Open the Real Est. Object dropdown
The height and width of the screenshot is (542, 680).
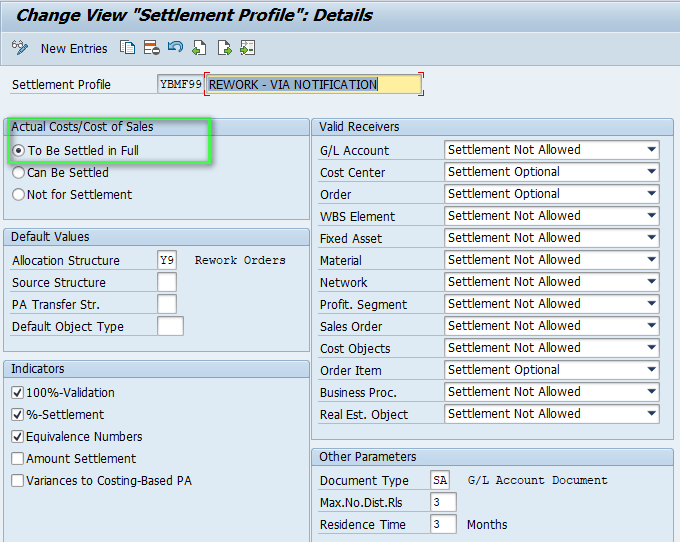pos(651,414)
